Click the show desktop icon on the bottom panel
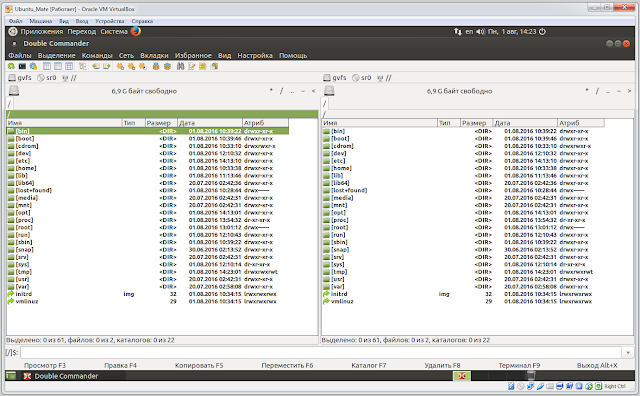 click(x=11, y=376)
